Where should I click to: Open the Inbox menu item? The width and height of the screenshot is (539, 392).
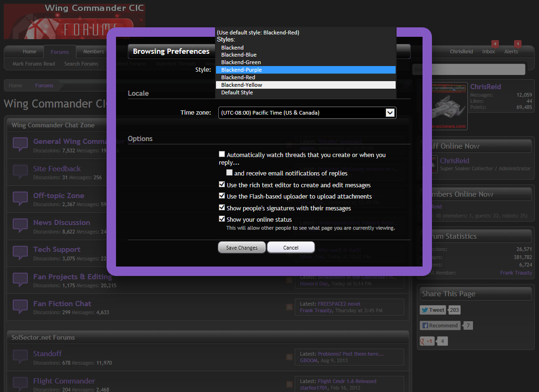click(489, 51)
